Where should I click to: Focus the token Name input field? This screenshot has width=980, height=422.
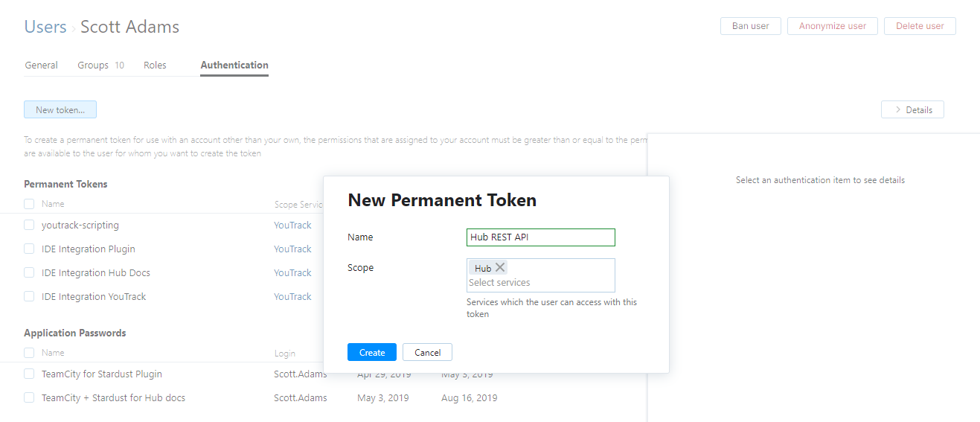coord(541,237)
